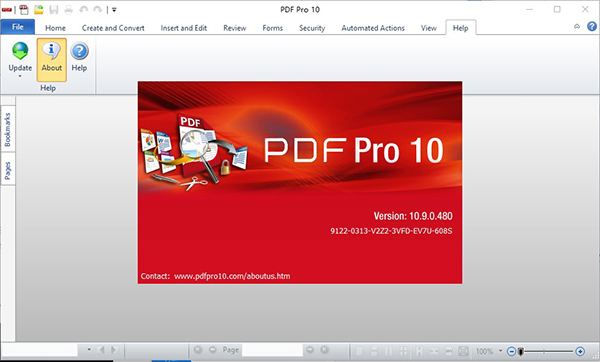Switch to Create and Convert tab
Image resolution: width=600 pixels, height=362 pixels.
click(x=113, y=28)
